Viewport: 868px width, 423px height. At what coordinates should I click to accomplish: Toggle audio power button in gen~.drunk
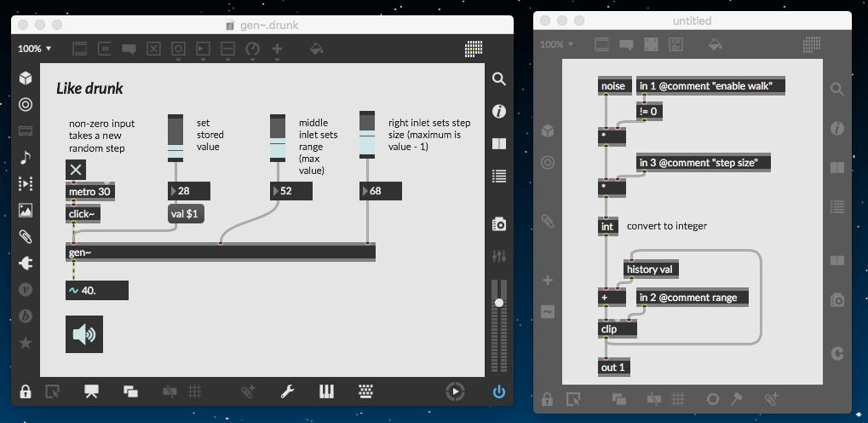point(499,392)
